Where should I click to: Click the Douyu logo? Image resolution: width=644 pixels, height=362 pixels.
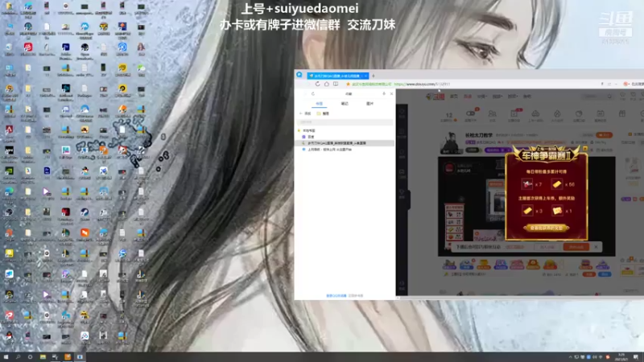coord(436,97)
